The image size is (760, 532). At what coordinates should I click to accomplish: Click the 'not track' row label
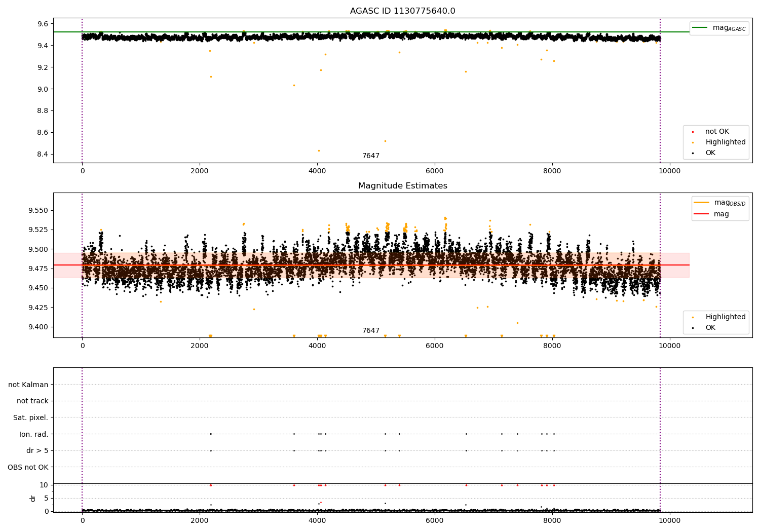[32, 401]
